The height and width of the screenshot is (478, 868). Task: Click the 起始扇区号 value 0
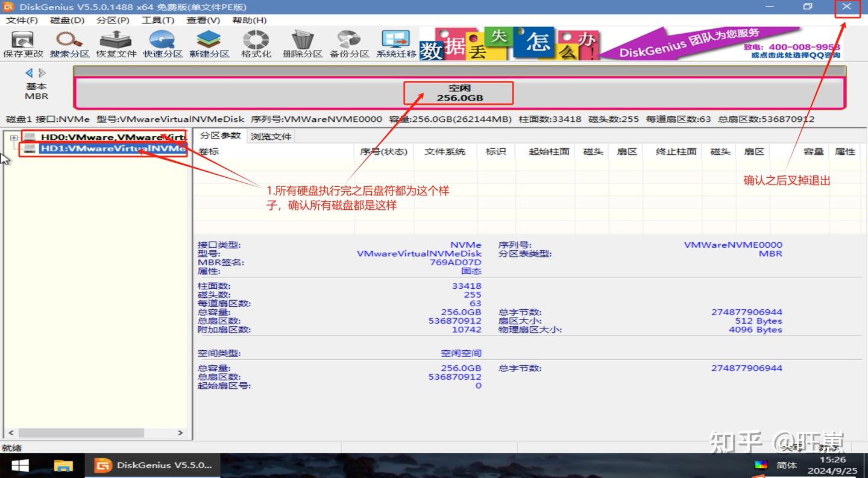pyautogui.click(x=479, y=386)
